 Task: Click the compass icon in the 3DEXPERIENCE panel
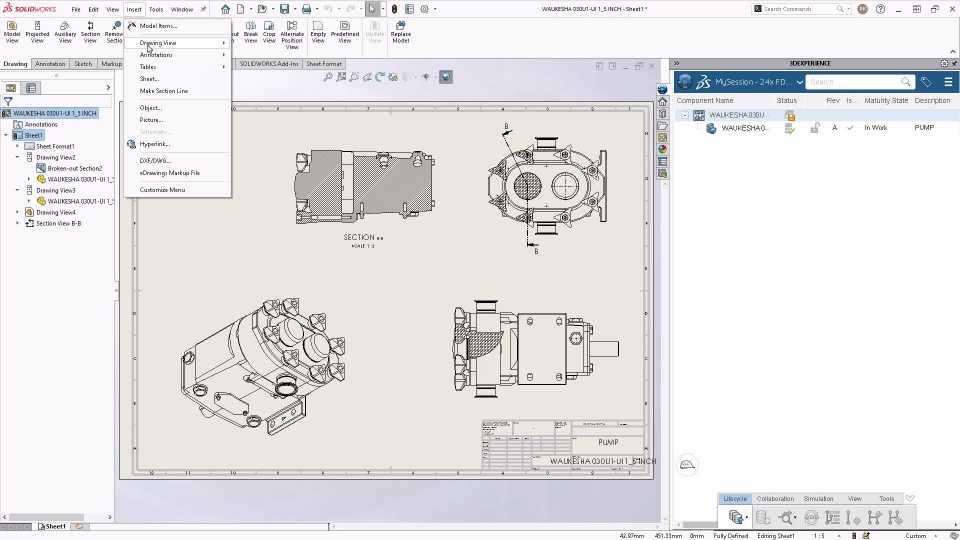[x=684, y=82]
